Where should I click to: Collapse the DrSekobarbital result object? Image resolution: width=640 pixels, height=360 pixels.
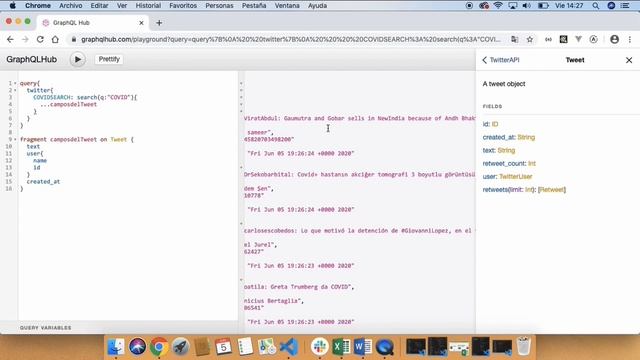(241, 167)
